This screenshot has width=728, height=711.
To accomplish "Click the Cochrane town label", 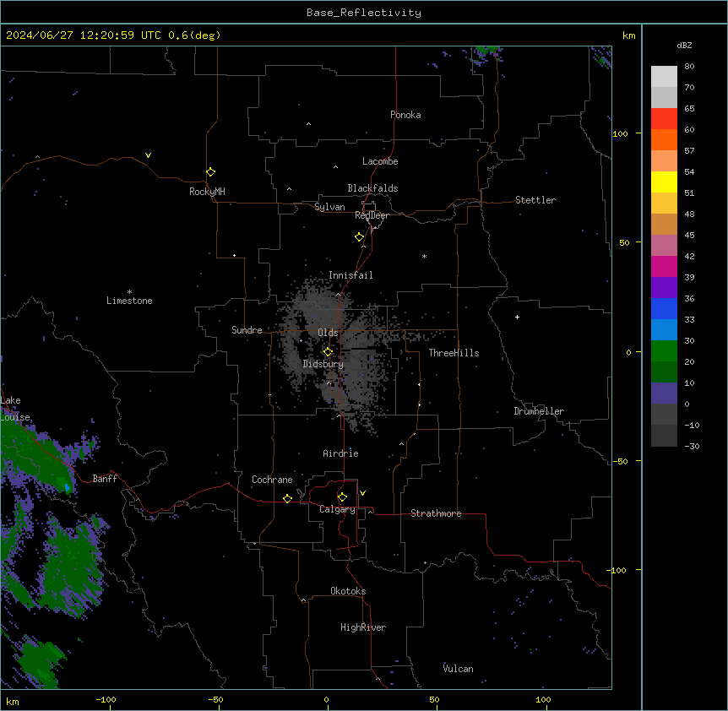I will [x=272, y=480].
